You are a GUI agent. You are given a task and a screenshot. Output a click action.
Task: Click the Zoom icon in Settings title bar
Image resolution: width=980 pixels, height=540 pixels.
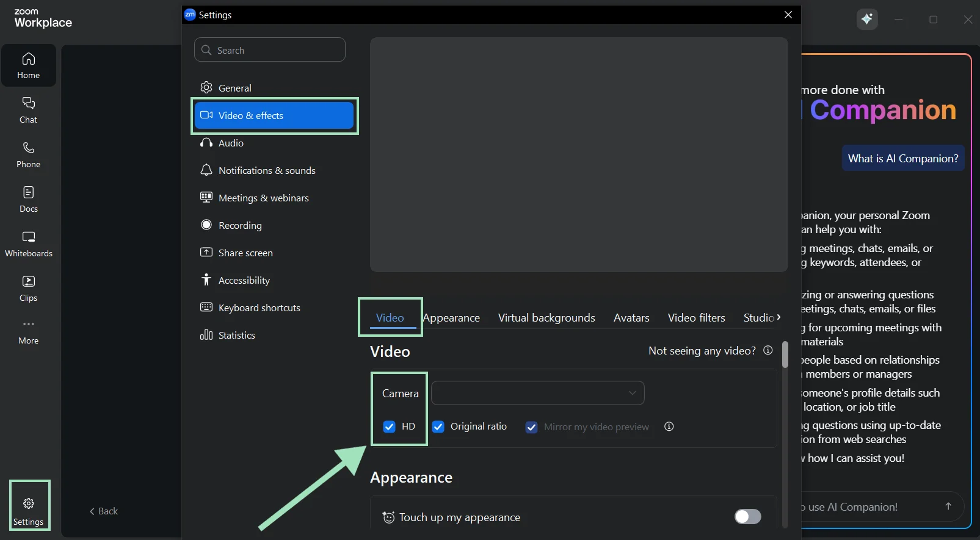coord(190,15)
